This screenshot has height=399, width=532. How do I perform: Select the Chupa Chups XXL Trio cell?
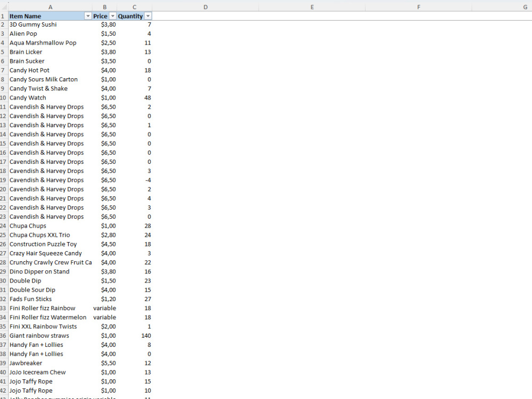tap(50, 235)
